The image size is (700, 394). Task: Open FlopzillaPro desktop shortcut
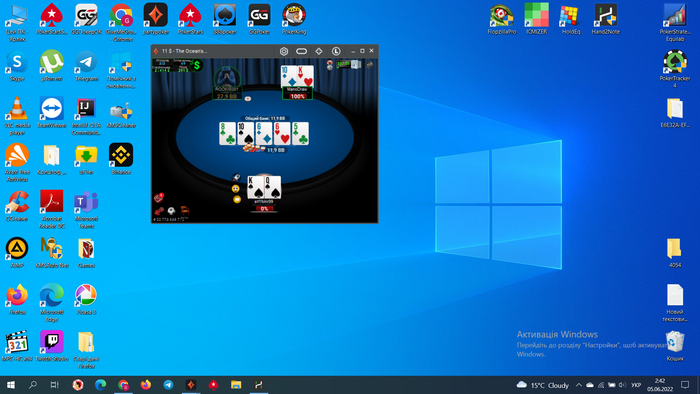(x=502, y=19)
